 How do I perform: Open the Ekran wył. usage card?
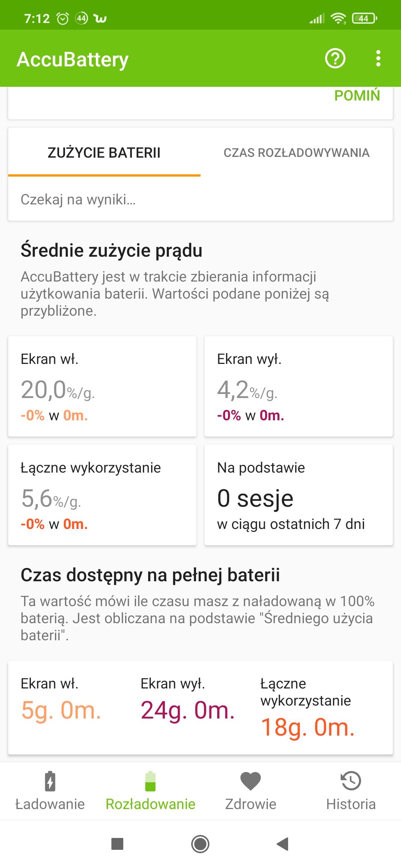point(299,386)
